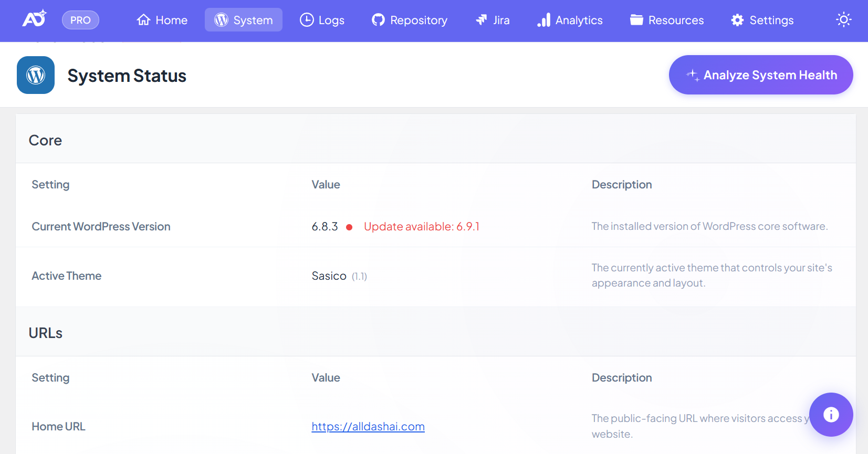Click the PRO badge
The image size is (868, 454).
click(80, 20)
